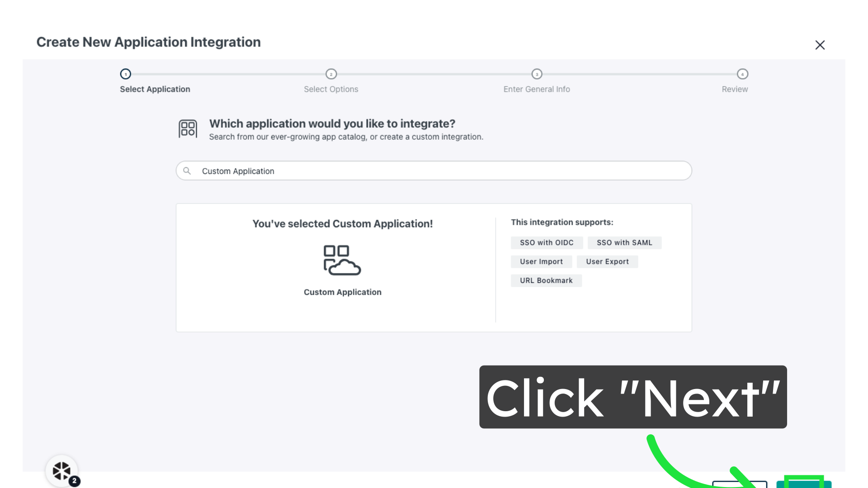Viewport: 868px width, 488px height.
Task: Click the teal Next button
Action: (804, 484)
